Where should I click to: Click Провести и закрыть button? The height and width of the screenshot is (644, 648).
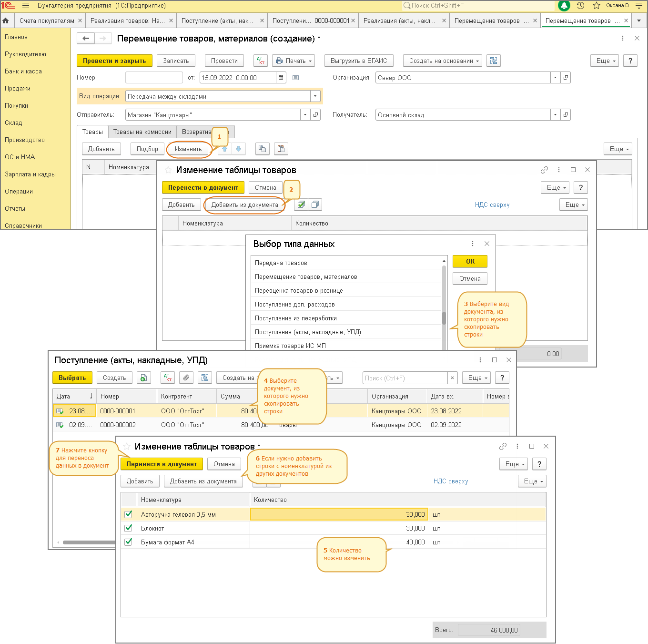coord(114,61)
